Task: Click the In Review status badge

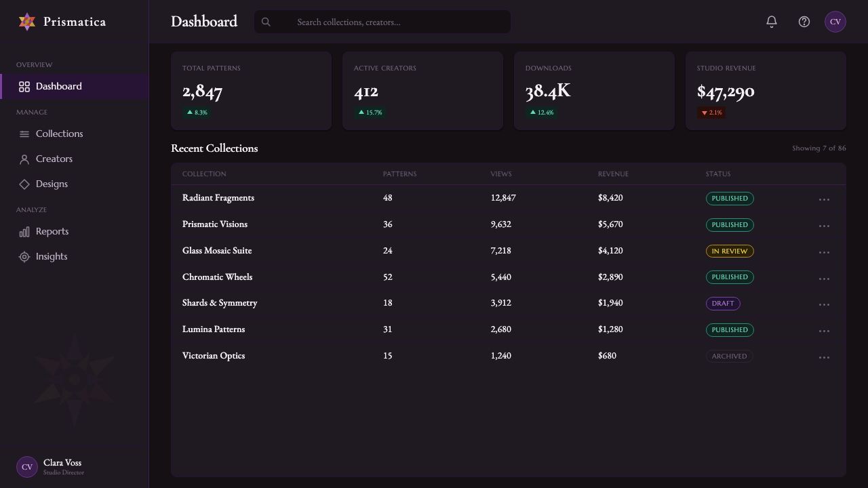Action: [x=730, y=251]
